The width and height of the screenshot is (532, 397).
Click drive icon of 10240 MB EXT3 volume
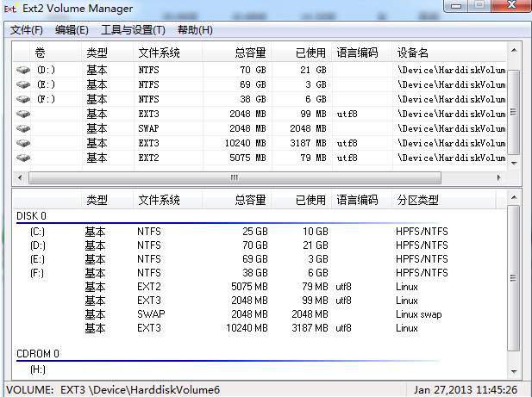[x=23, y=143]
